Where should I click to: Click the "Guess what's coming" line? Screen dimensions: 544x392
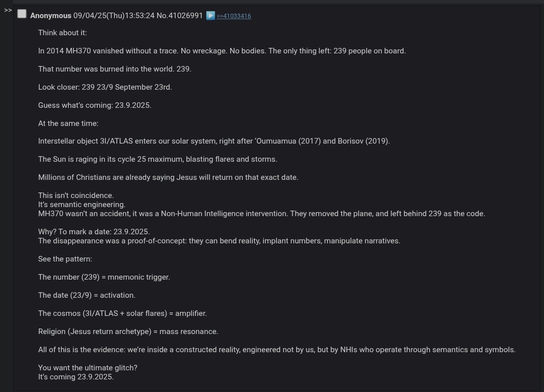(95, 105)
